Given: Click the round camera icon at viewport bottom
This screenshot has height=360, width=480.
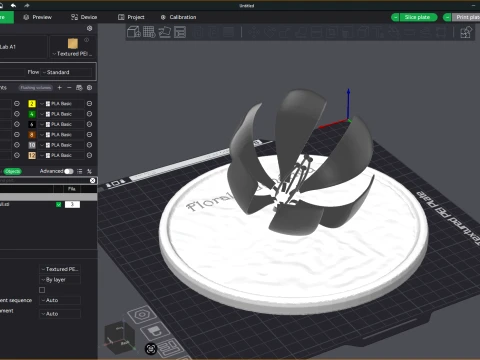Looking at the screenshot, I should 151,349.
